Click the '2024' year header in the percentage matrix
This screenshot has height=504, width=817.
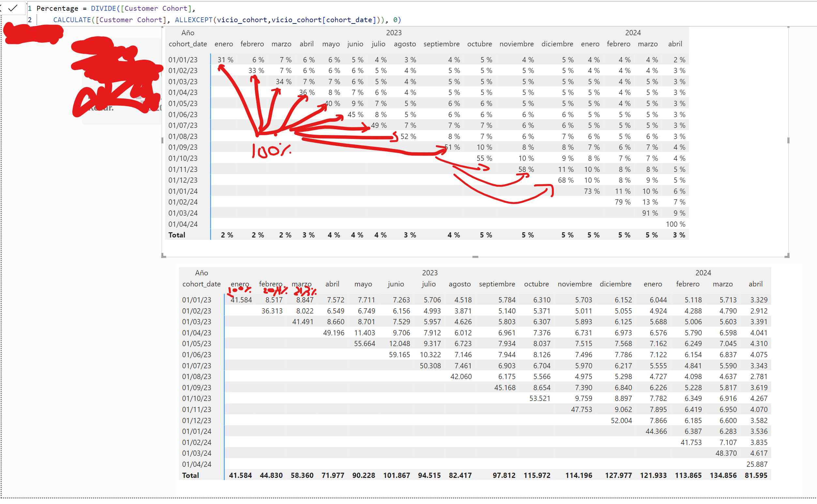[633, 33]
